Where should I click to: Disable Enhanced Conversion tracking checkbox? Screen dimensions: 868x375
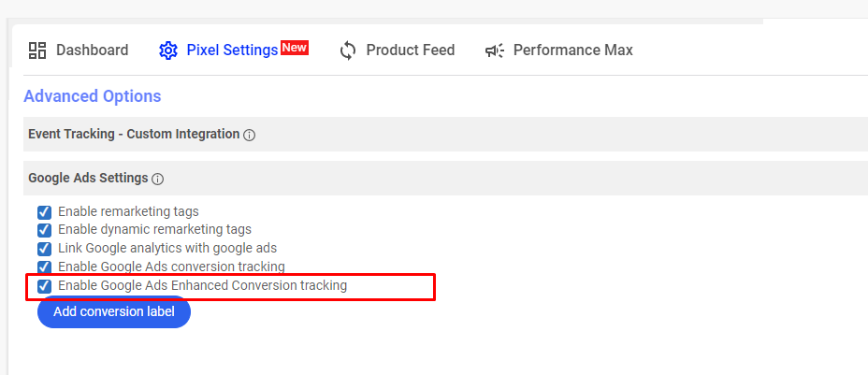coord(44,286)
